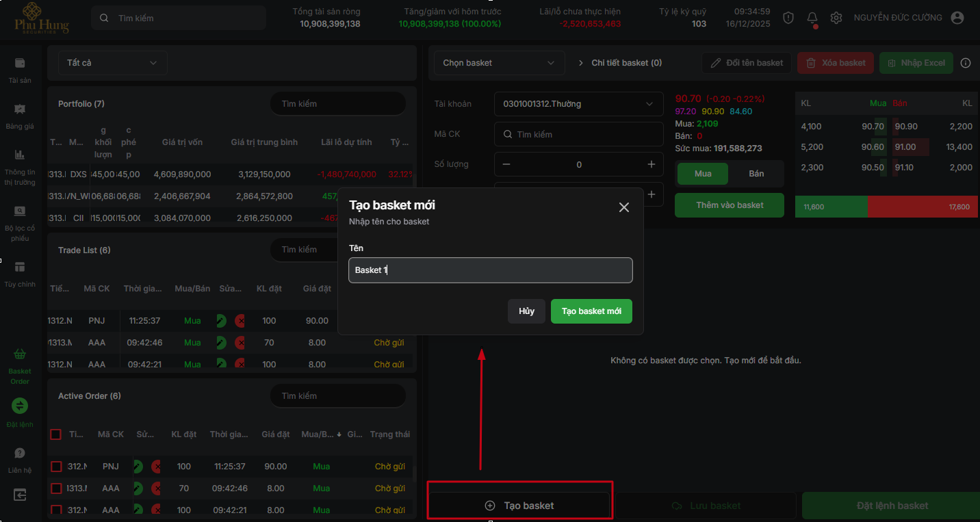Open the Tài sản wallet sidebar icon
980x522 pixels.
(x=20, y=63)
